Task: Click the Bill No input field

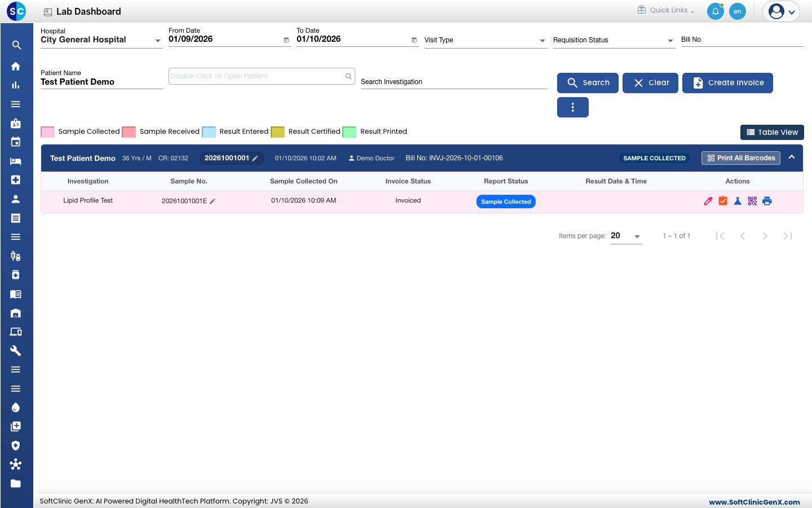Action: tap(742, 40)
